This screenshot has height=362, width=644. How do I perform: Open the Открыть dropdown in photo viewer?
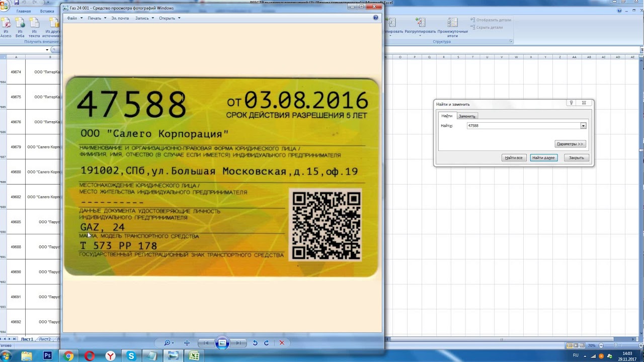coord(170,18)
